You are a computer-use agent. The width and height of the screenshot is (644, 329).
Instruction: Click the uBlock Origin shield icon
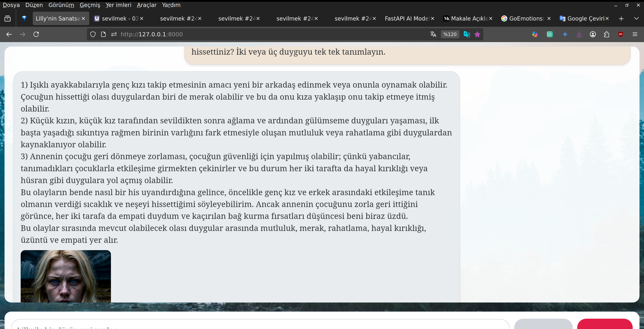point(621,34)
